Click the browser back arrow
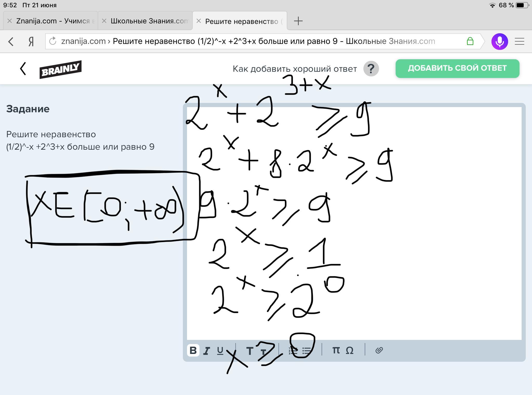Viewport: 532px width, 395px height. (x=11, y=41)
